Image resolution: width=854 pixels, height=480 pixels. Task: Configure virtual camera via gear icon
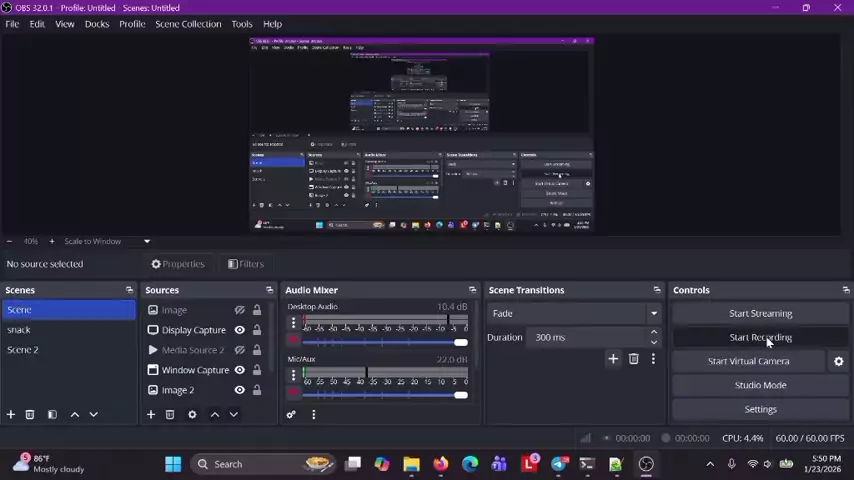(838, 361)
